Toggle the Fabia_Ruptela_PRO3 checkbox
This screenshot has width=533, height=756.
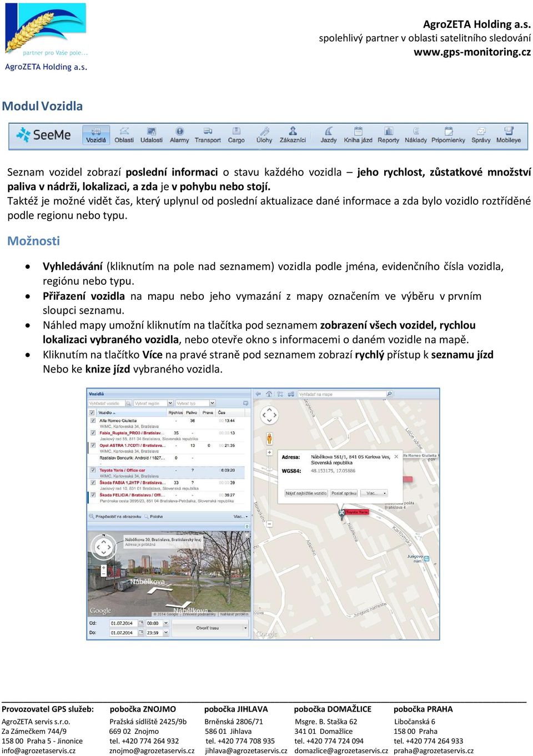tap(92, 433)
